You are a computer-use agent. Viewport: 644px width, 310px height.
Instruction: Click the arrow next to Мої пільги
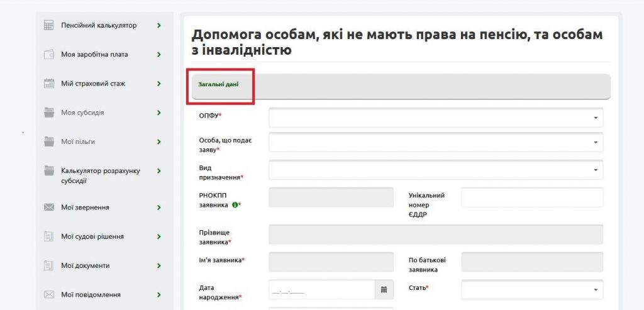coord(159,141)
